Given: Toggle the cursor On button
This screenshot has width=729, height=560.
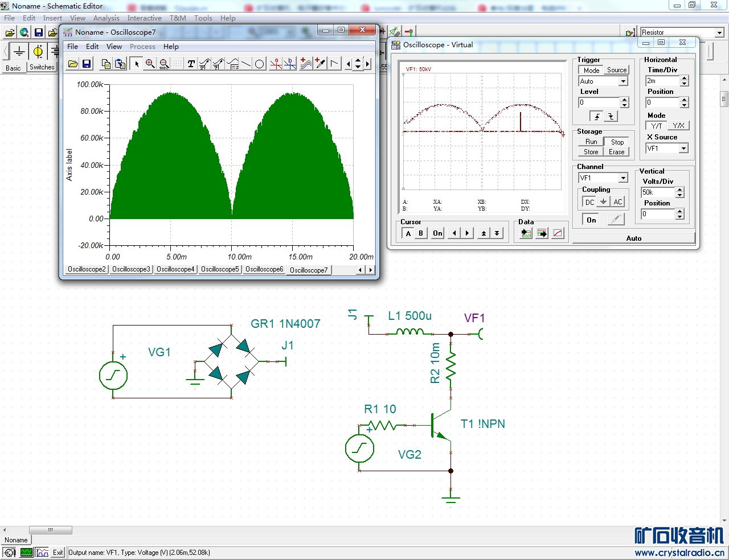Looking at the screenshot, I should click(437, 233).
